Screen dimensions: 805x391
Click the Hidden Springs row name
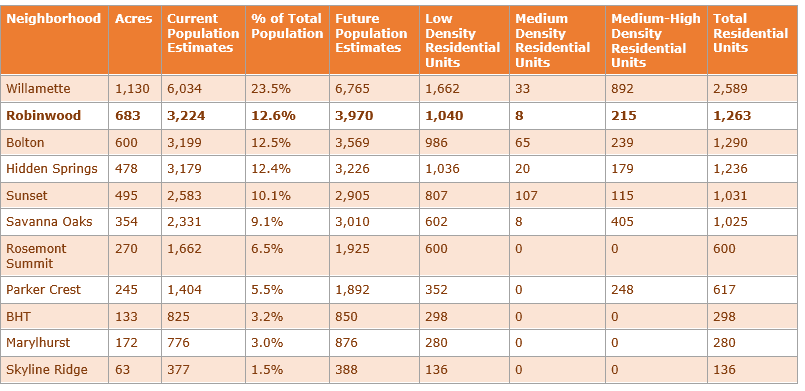pyautogui.click(x=52, y=168)
